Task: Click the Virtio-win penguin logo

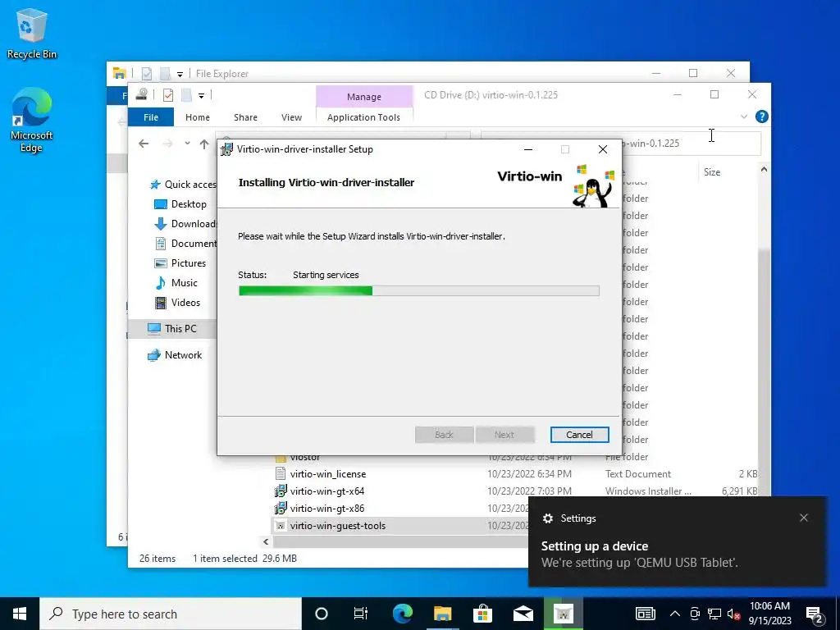Action: click(593, 186)
